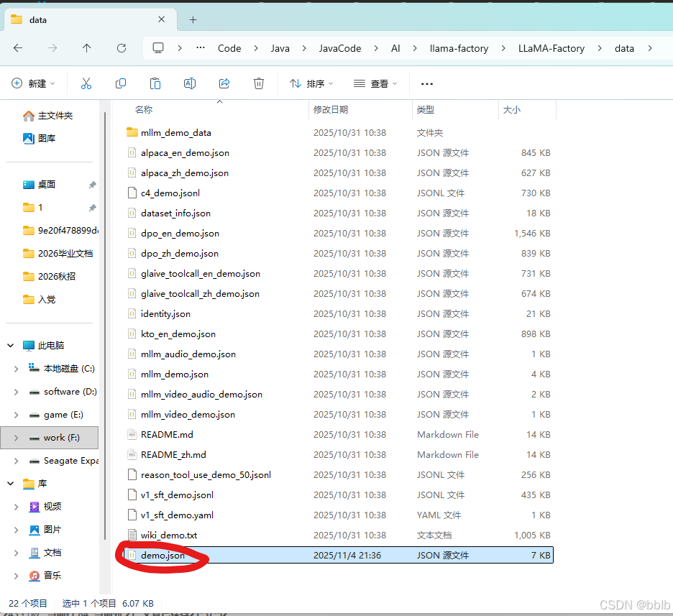Click the Paste clipboard icon

(155, 83)
